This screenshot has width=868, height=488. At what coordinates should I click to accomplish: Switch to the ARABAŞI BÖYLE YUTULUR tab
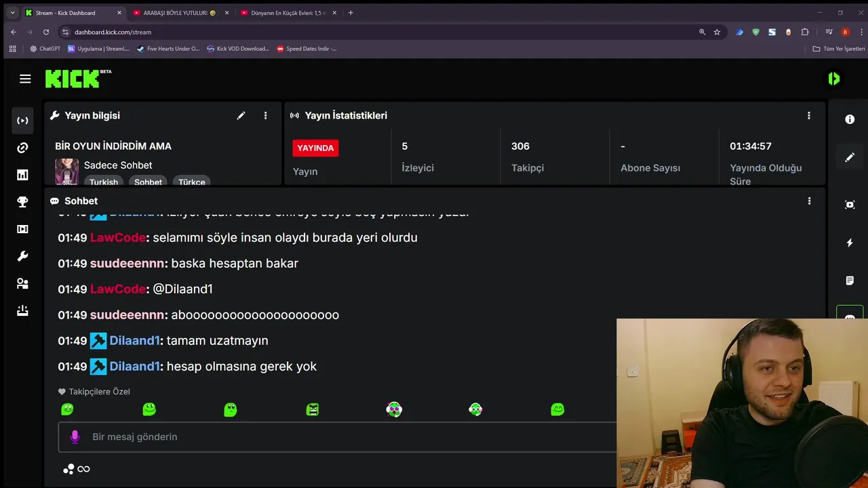coord(180,13)
